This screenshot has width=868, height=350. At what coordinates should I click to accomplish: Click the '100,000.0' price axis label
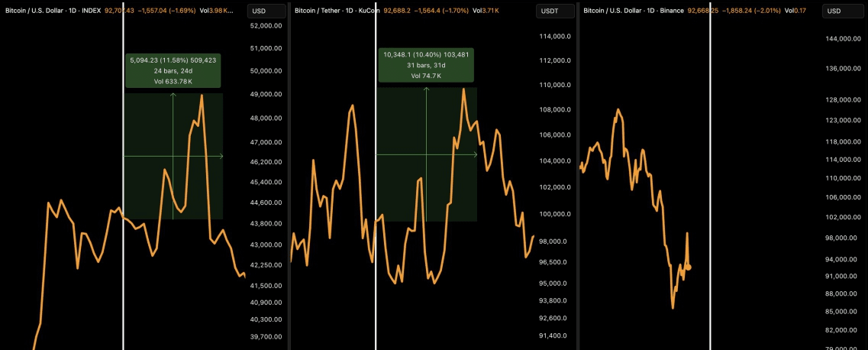click(555, 214)
